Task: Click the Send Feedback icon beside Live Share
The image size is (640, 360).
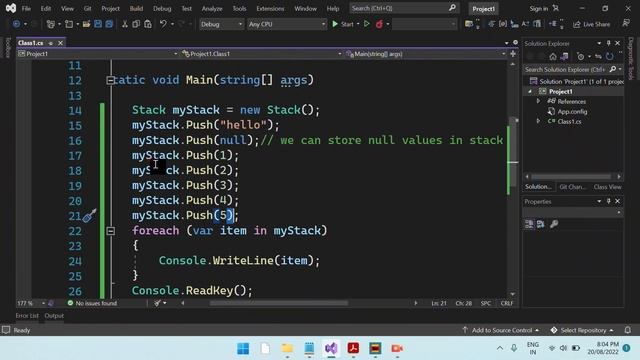Action: [626, 24]
